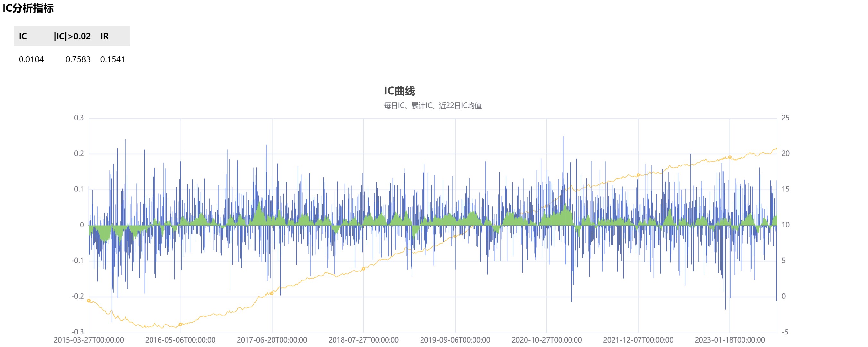The height and width of the screenshot is (347, 868).
Task: Click left axis label 0.2
Action: tap(79, 154)
